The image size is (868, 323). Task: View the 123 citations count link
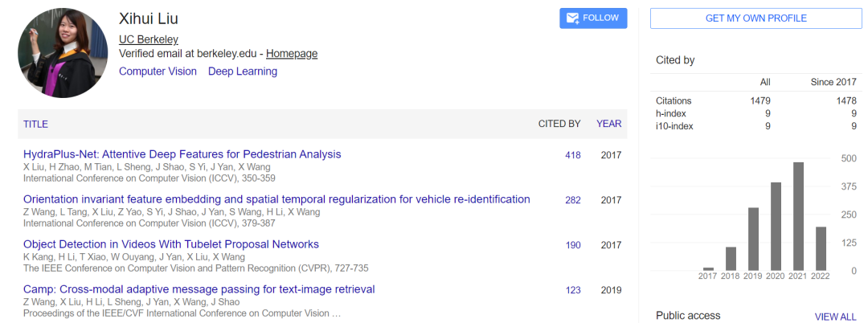pyautogui.click(x=572, y=290)
